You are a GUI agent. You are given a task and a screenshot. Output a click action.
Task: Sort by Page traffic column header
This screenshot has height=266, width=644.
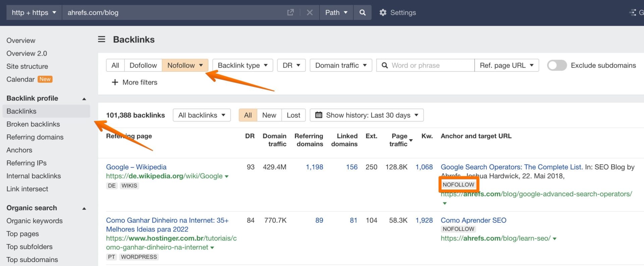pos(399,140)
